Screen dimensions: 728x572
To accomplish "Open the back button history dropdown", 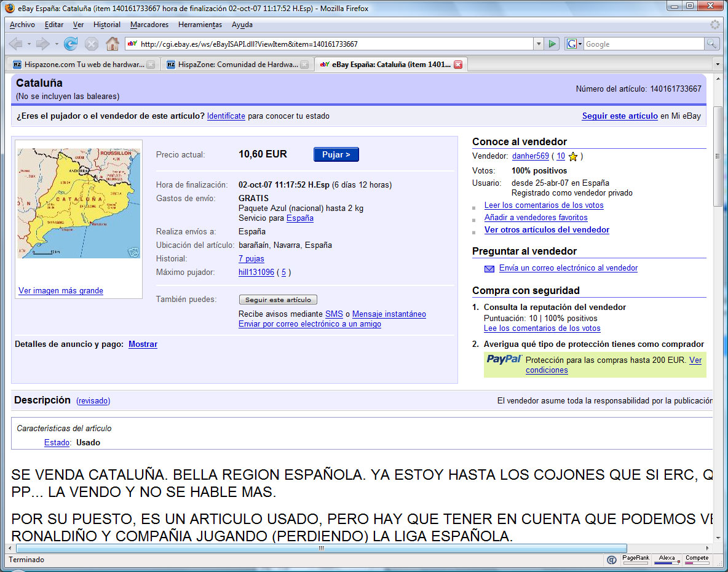I will (x=29, y=44).
